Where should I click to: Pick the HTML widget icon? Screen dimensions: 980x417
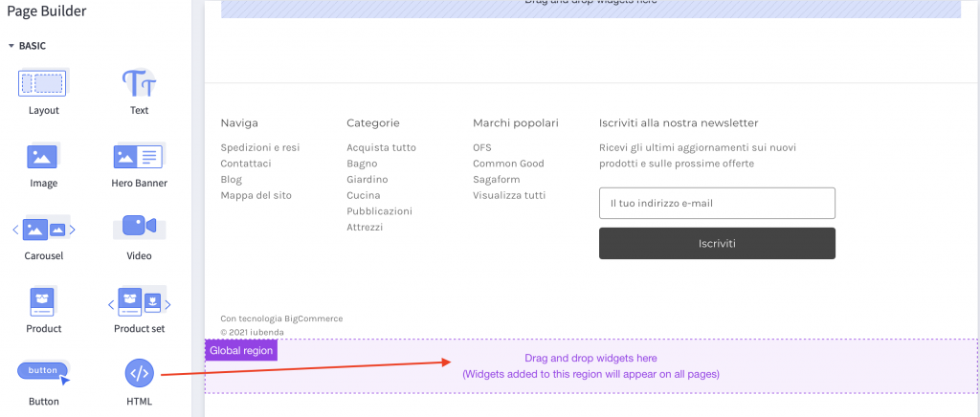(x=140, y=373)
